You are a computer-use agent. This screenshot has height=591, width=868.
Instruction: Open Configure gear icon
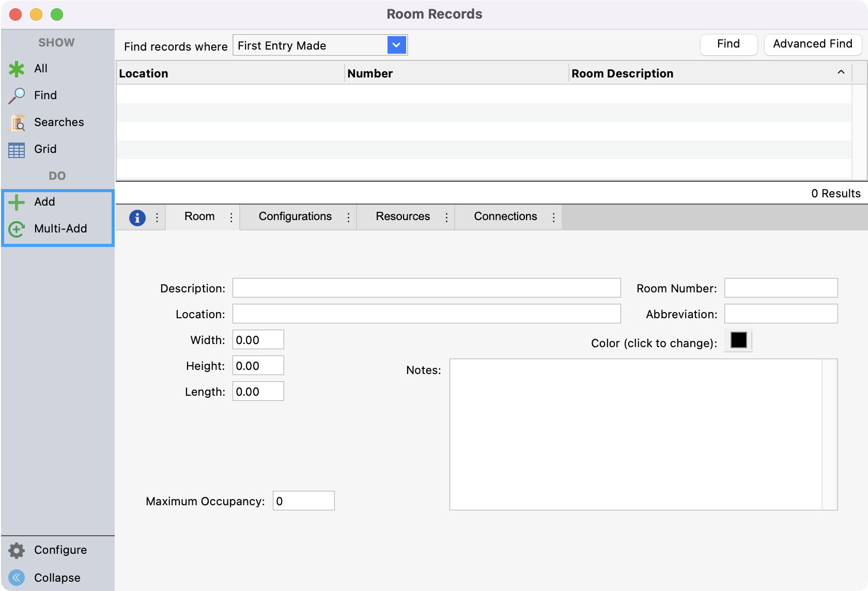(x=17, y=550)
